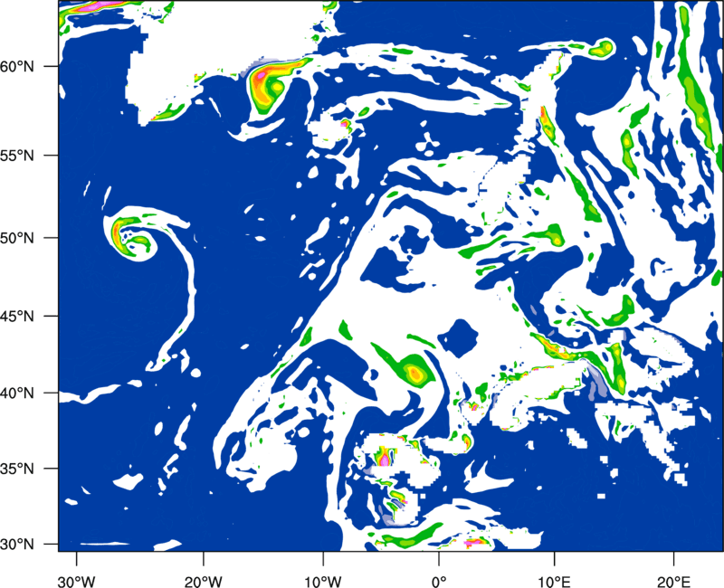This screenshot has height=588, width=724.
Task: Click the 40°N latitude label
Action: pos(17,394)
